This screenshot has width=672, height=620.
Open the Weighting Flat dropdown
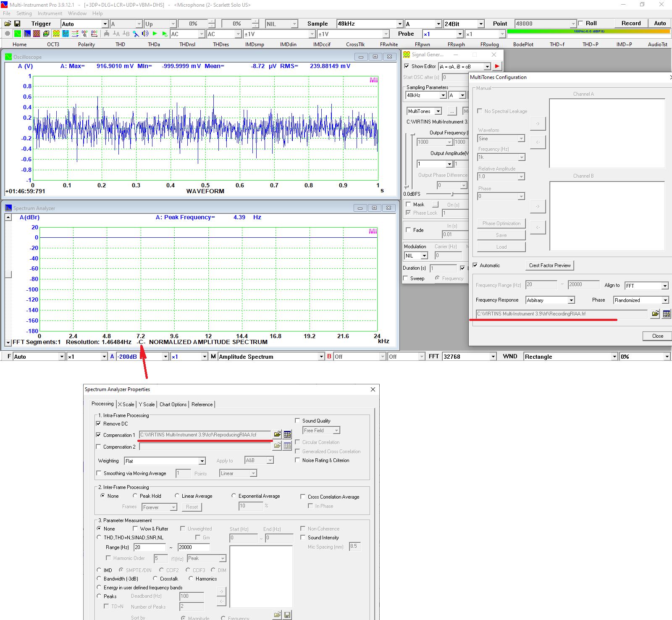click(202, 461)
